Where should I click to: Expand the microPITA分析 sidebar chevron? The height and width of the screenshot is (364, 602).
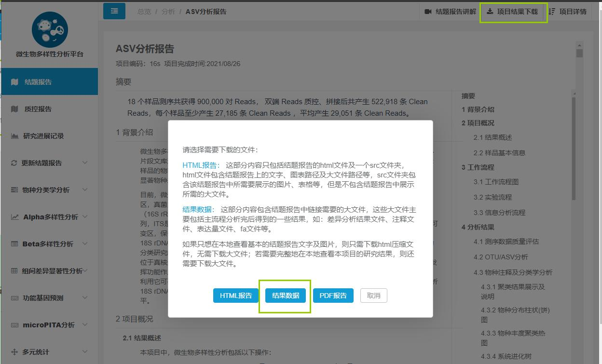[x=85, y=325]
